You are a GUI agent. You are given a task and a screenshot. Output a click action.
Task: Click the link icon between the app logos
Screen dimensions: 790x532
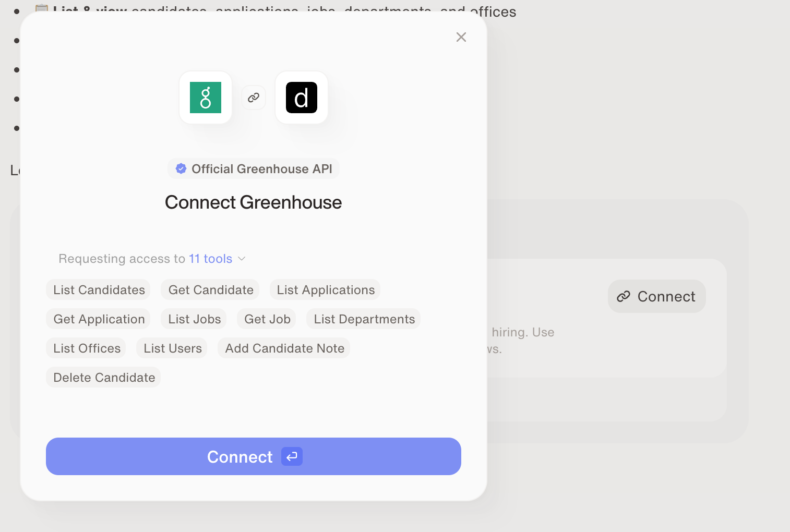[x=254, y=98]
